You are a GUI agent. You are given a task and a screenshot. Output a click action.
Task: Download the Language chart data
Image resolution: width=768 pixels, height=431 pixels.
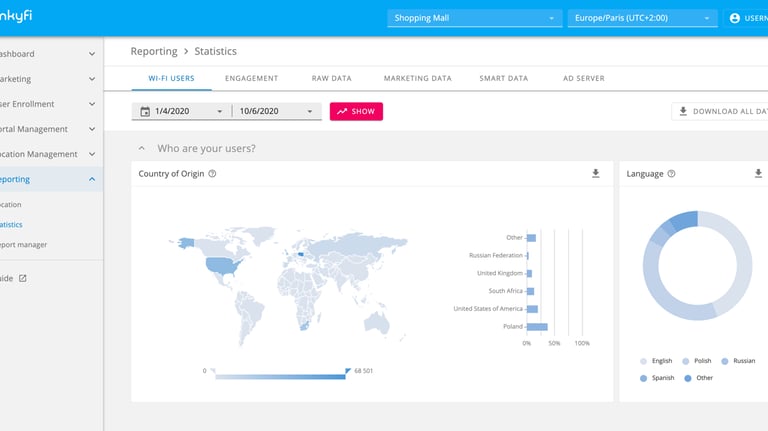(758, 174)
